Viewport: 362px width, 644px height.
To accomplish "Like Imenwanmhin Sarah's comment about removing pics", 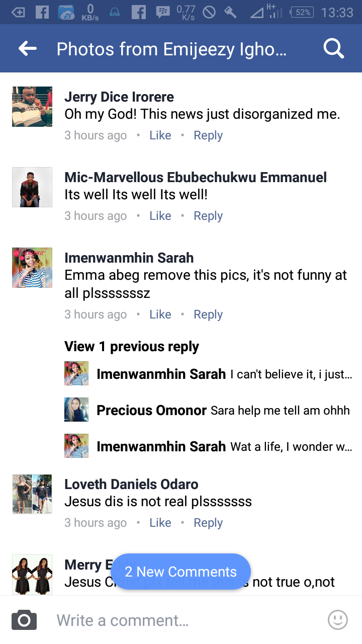I will [x=160, y=314].
